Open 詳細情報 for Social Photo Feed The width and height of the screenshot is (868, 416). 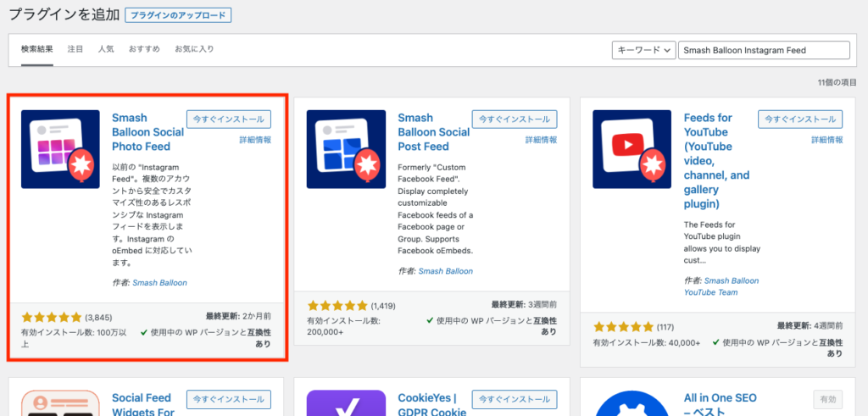255,140
